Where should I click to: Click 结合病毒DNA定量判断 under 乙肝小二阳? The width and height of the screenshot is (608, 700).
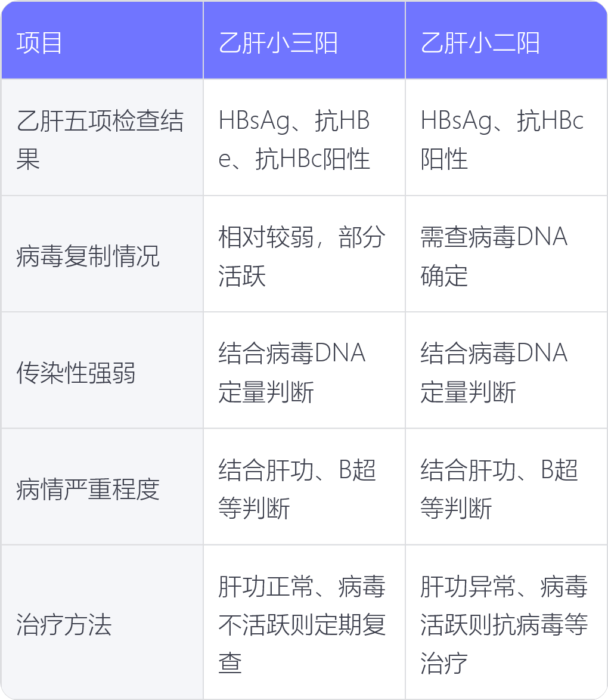point(506,370)
